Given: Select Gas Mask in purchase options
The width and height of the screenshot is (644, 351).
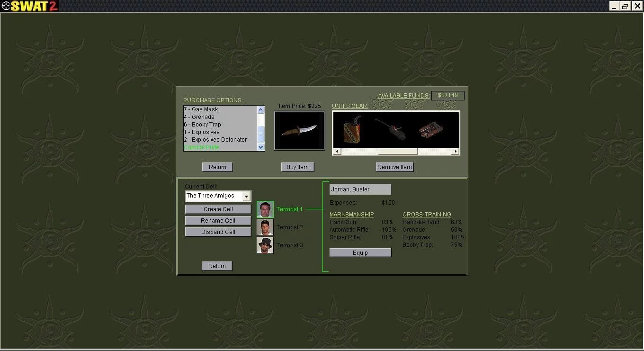Looking at the screenshot, I should click(x=220, y=109).
